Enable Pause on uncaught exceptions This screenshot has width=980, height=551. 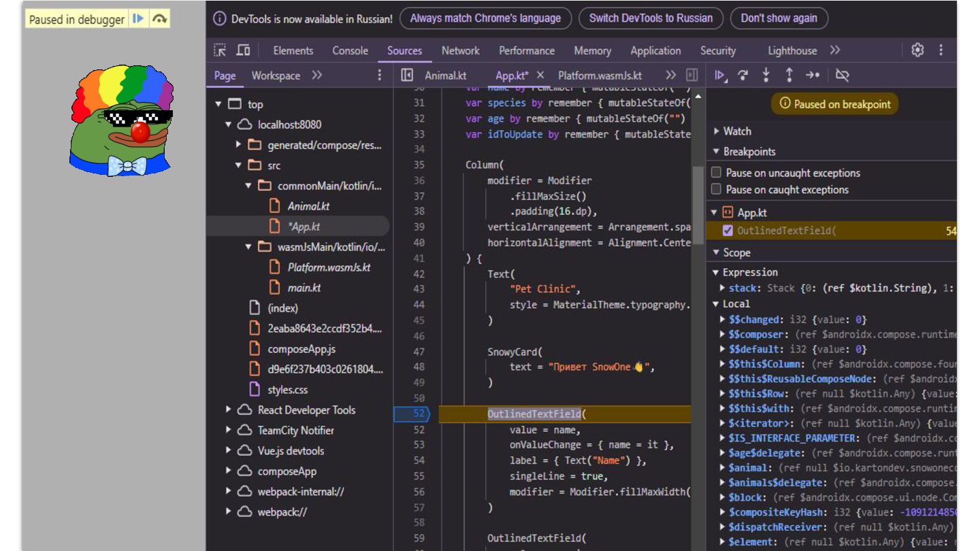[716, 173]
